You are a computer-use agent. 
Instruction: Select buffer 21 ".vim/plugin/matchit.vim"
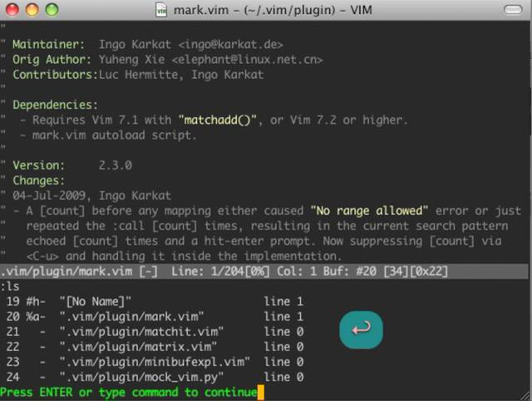pos(155,332)
